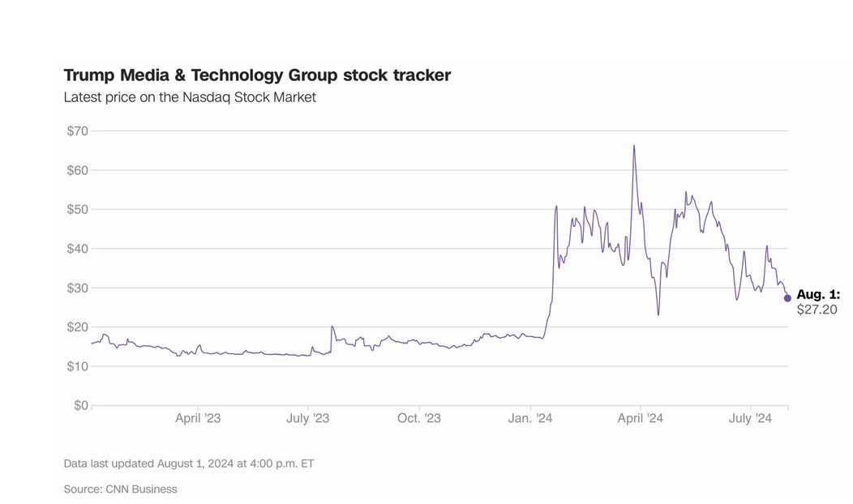Click the 'Data last updated' timestamp text
This screenshot has width=853, height=504.
click(188, 464)
